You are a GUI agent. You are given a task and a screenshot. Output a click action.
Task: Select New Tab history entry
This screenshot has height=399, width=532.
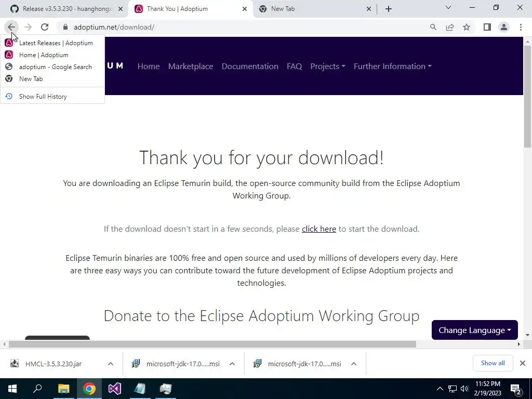[52, 79]
